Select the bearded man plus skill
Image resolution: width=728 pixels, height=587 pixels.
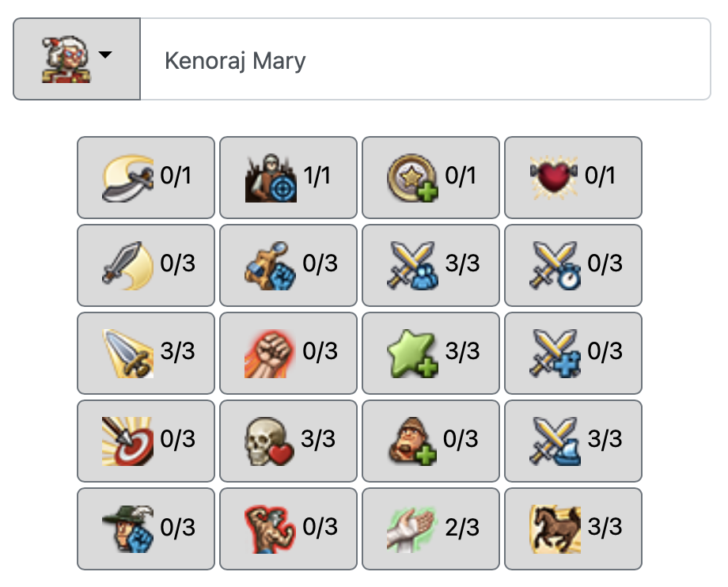430,441
